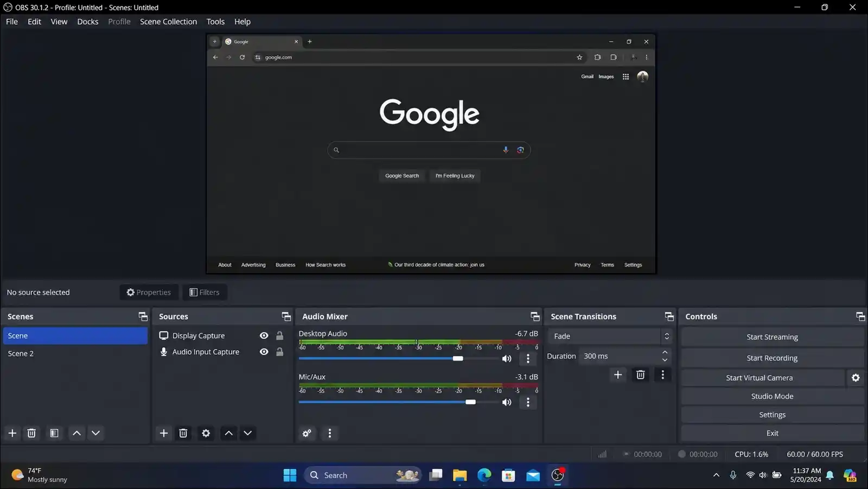The image size is (868, 489).
Task: Open Windows Start menu
Action: [290, 475]
